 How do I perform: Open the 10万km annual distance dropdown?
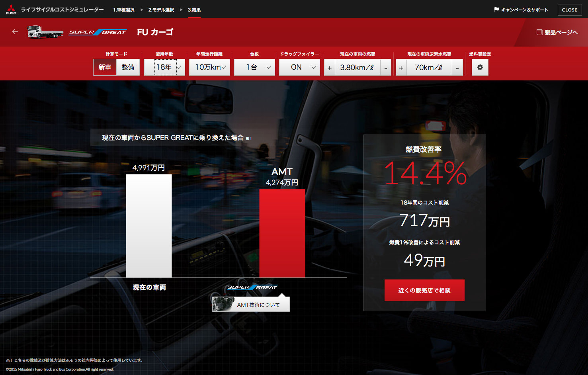click(210, 67)
